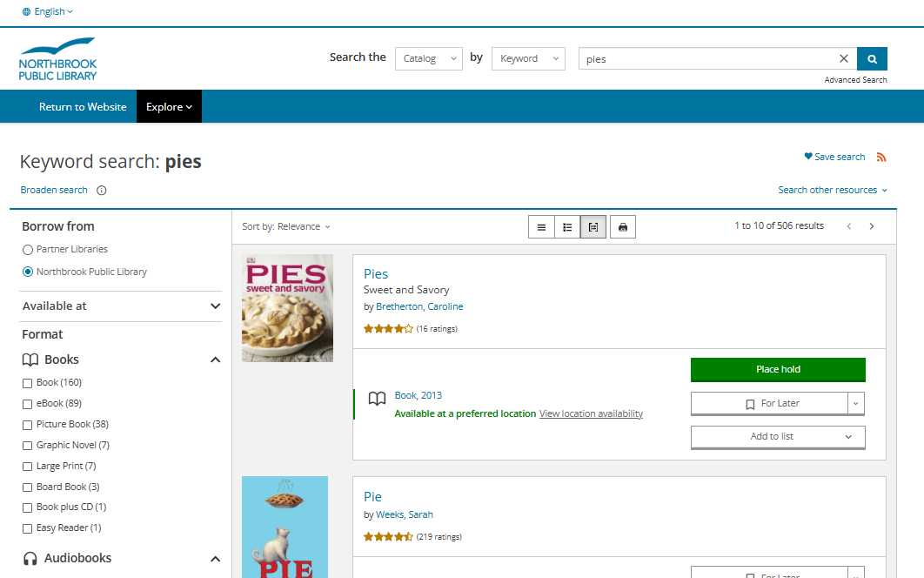Click Return to Website
The image size is (924, 578).
[83, 107]
